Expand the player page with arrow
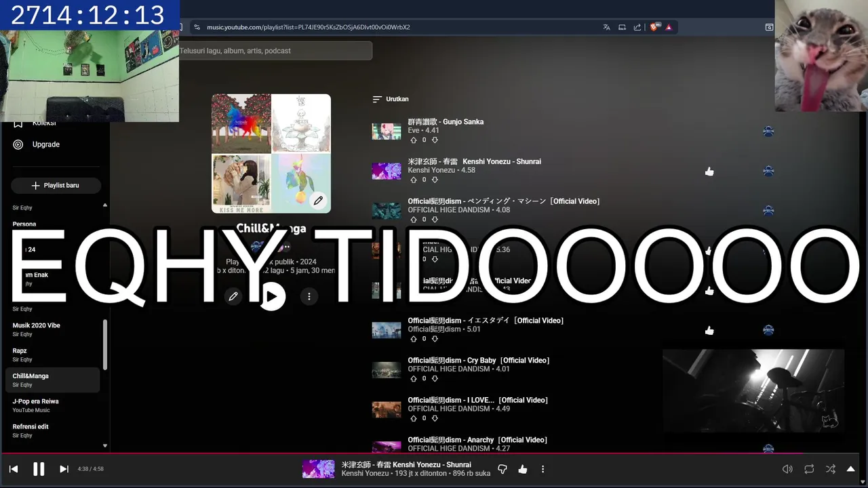 pyautogui.click(x=850, y=469)
